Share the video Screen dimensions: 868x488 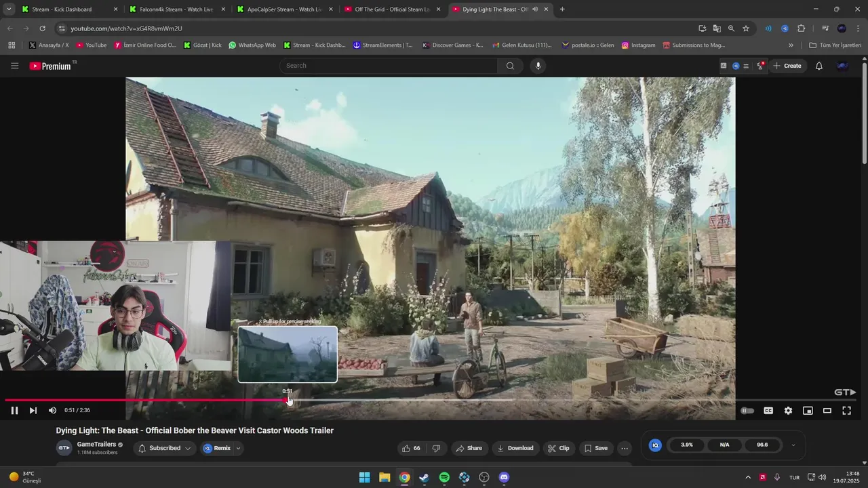click(x=469, y=448)
